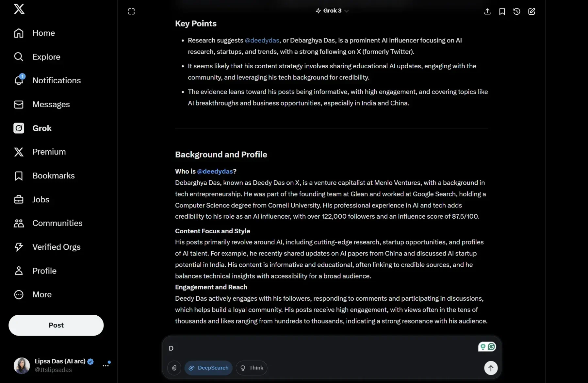Open @deedydas link after 'Who is'
The image size is (588, 383).
click(215, 171)
